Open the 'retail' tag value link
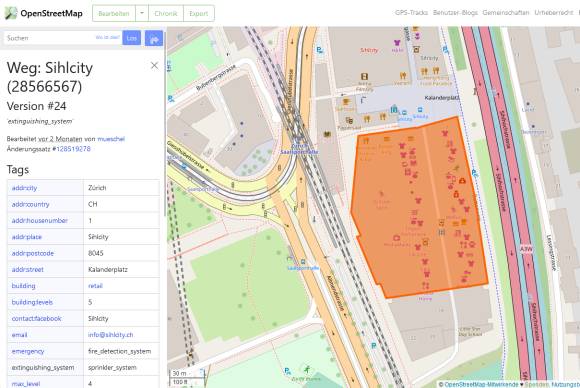 pos(95,286)
